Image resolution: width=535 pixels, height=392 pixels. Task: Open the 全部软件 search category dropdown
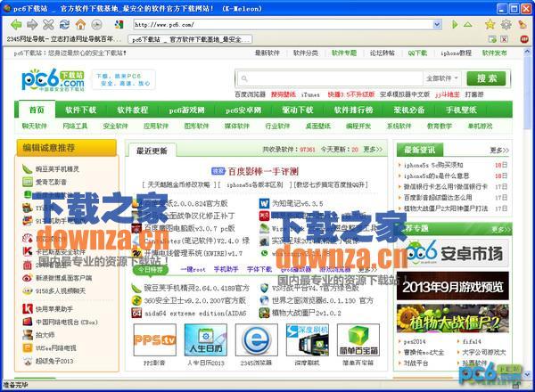pyautogui.click(x=442, y=78)
